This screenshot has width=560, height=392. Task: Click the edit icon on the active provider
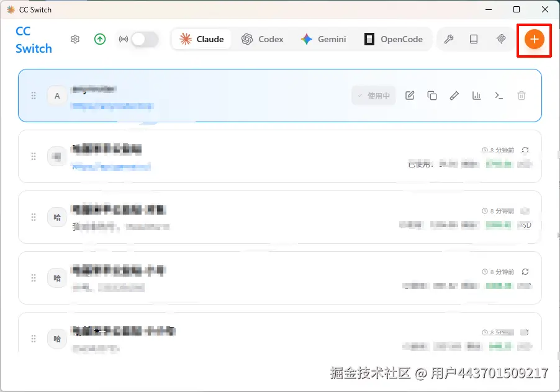point(410,96)
